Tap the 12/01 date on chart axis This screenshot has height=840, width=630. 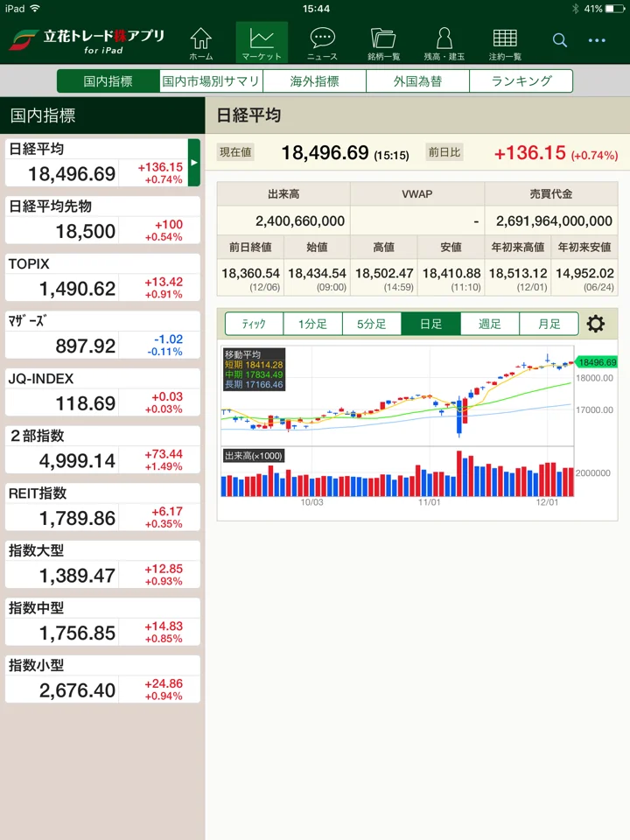click(x=547, y=502)
